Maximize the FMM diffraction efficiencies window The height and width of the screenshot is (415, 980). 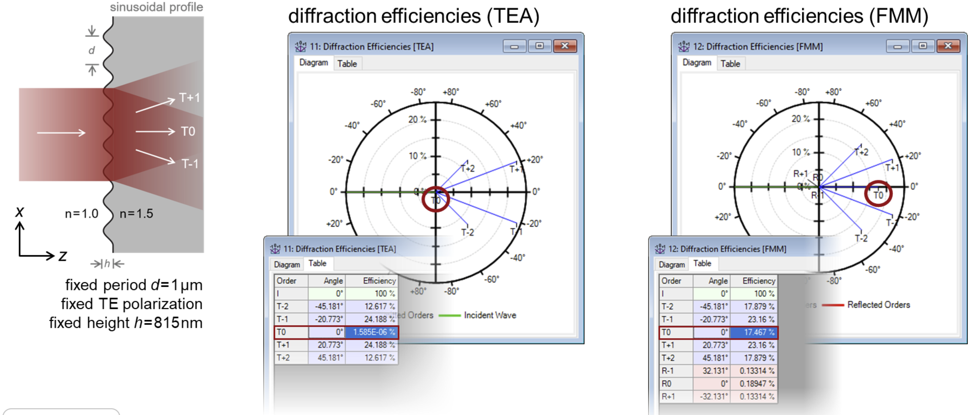coord(922,46)
